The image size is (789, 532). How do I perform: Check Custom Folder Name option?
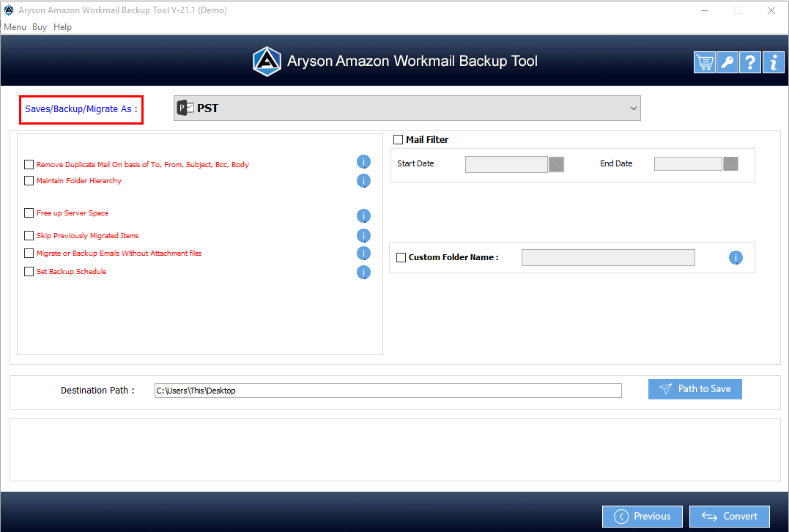401,257
